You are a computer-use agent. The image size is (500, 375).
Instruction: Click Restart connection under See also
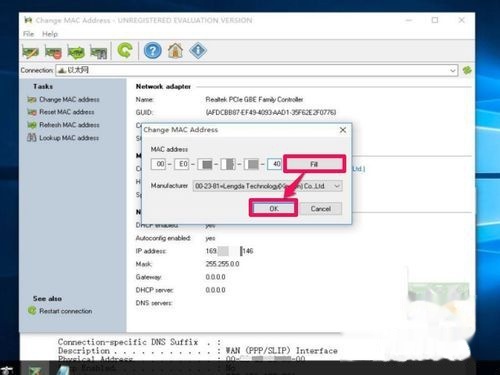click(60, 311)
